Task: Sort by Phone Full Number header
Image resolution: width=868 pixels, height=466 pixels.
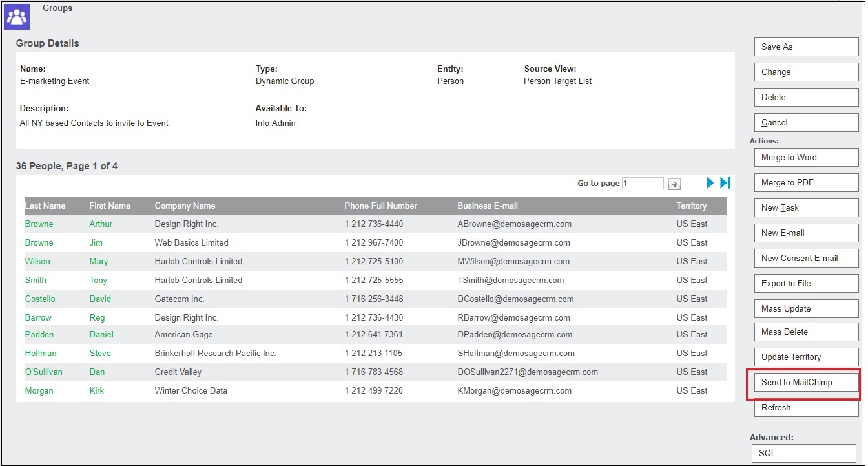Action: pyautogui.click(x=380, y=206)
